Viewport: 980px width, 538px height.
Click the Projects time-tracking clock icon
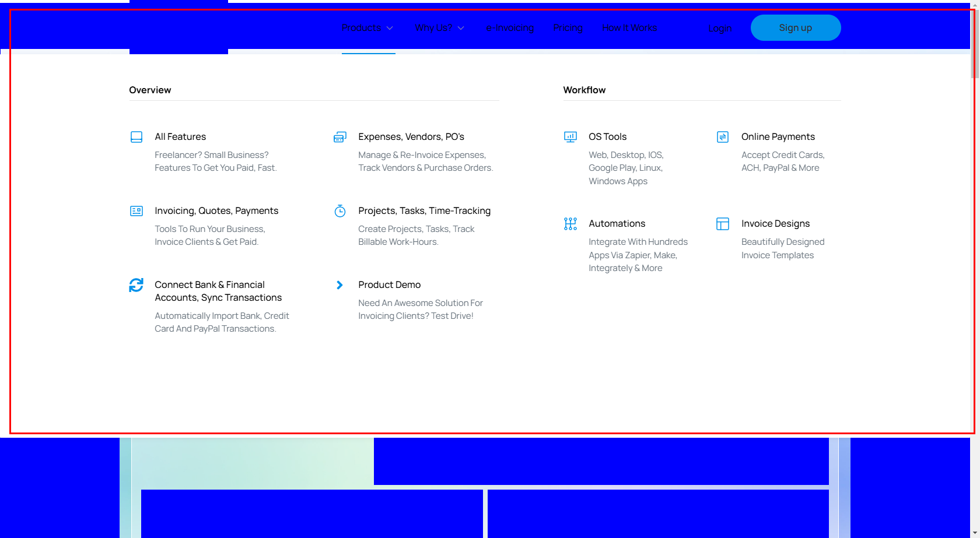(x=340, y=211)
